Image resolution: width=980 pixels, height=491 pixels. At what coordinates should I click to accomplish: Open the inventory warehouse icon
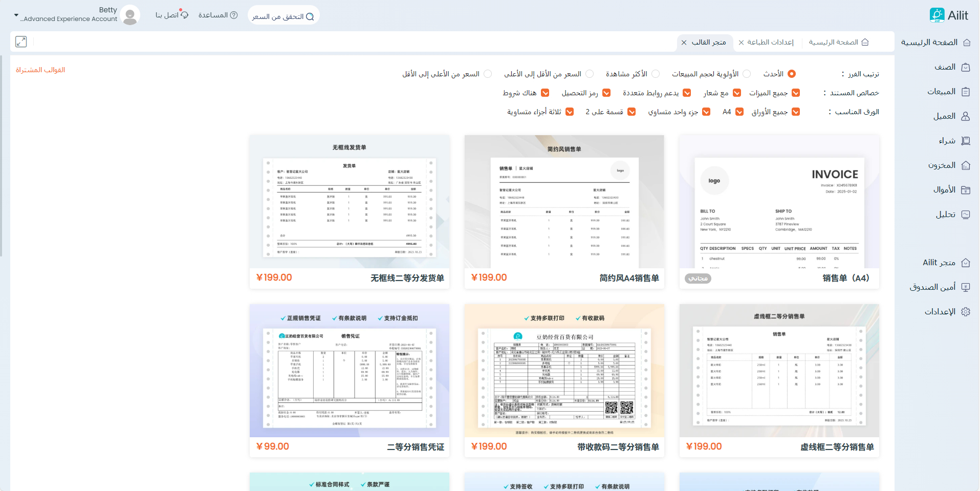click(965, 165)
